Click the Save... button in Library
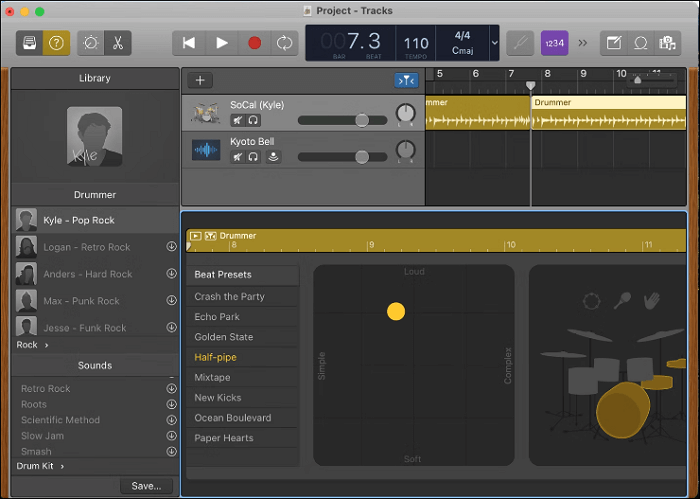 coord(146,486)
